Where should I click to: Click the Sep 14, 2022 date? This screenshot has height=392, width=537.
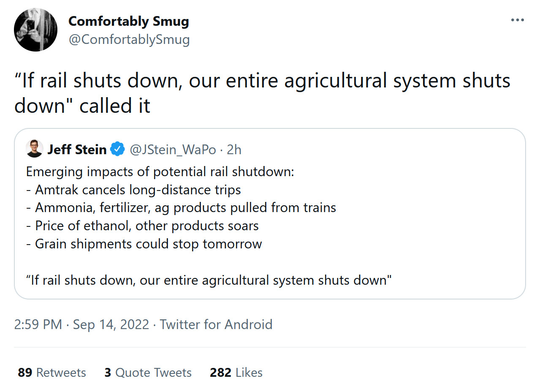click(x=111, y=324)
